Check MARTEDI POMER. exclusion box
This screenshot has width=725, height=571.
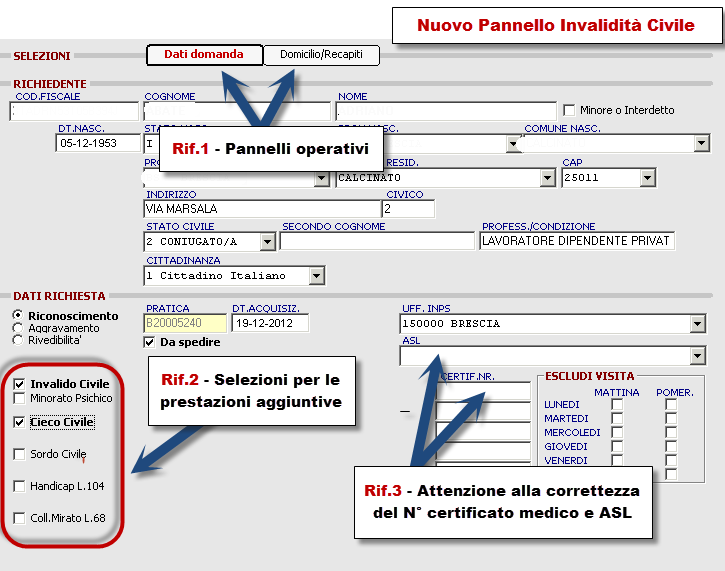[671, 418]
